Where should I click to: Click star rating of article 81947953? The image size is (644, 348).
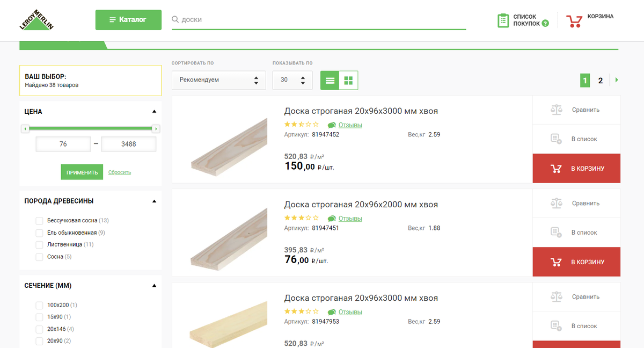(301, 311)
